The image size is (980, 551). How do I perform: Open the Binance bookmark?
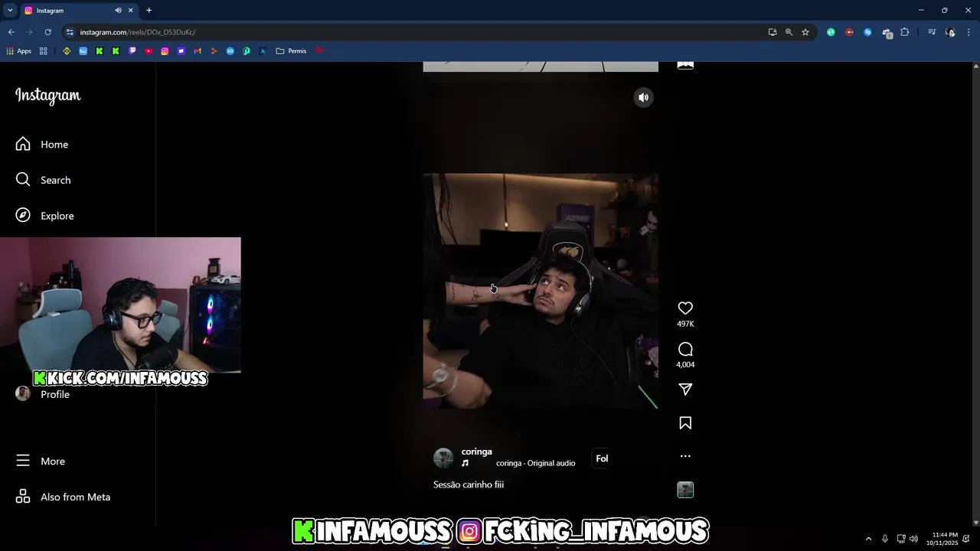(x=67, y=51)
